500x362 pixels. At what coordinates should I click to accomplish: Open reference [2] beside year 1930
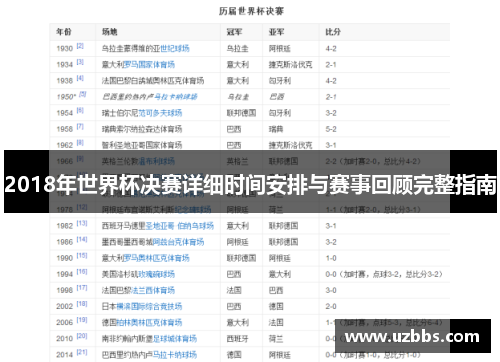coord(80,46)
